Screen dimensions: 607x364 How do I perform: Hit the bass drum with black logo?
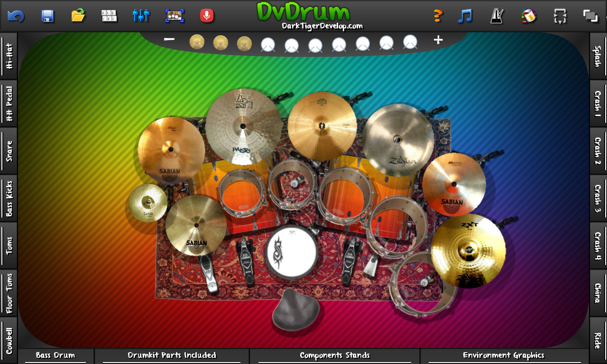(291, 252)
